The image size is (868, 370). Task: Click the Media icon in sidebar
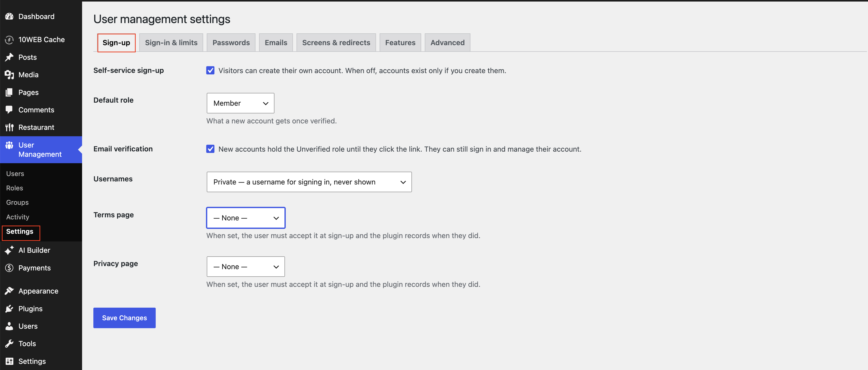[9, 75]
